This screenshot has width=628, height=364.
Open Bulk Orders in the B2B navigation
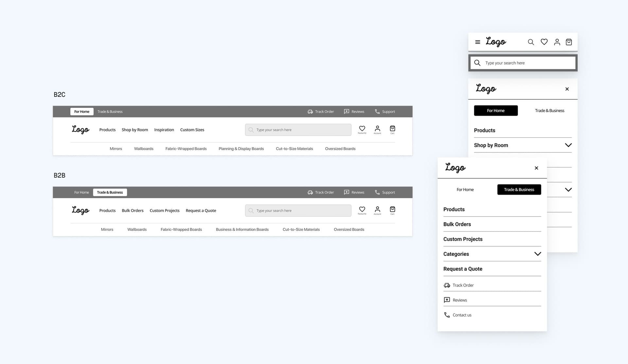coord(132,211)
